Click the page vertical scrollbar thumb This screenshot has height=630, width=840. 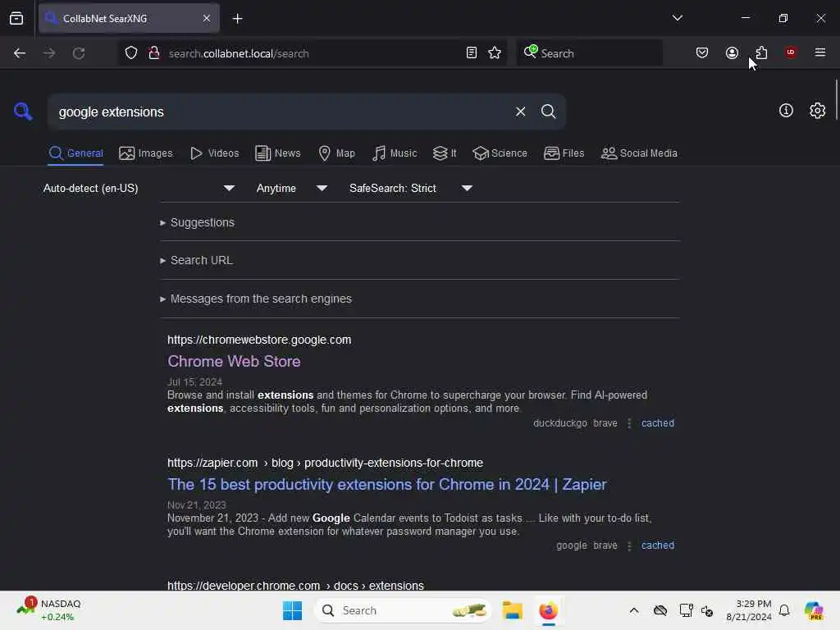tap(836, 100)
